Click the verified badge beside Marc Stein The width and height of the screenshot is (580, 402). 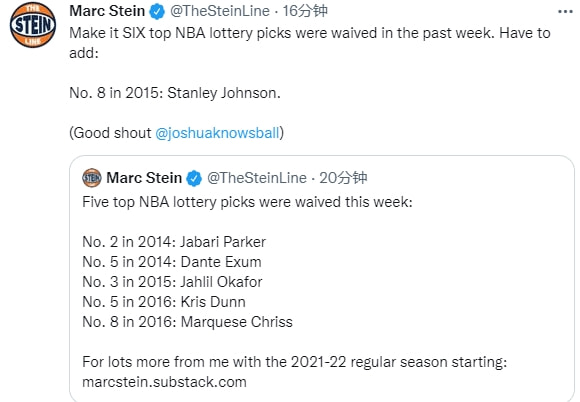(157, 11)
